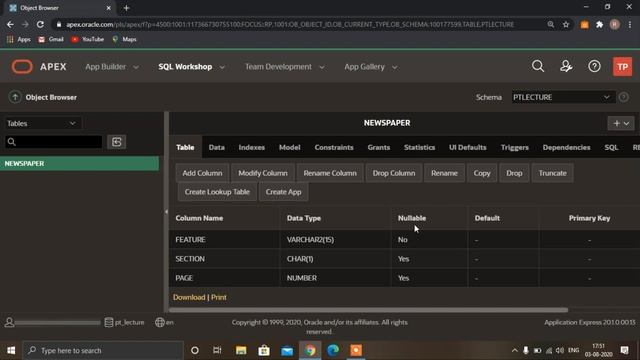The width and height of the screenshot is (640, 360).
Task: Open Microsoft Edge from taskbar
Action: click(333, 350)
